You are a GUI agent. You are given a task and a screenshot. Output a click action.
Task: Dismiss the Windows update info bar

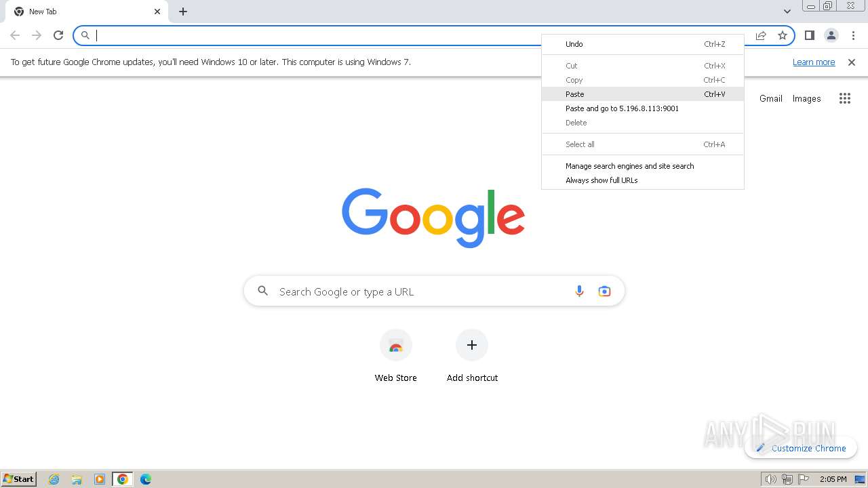(x=852, y=62)
